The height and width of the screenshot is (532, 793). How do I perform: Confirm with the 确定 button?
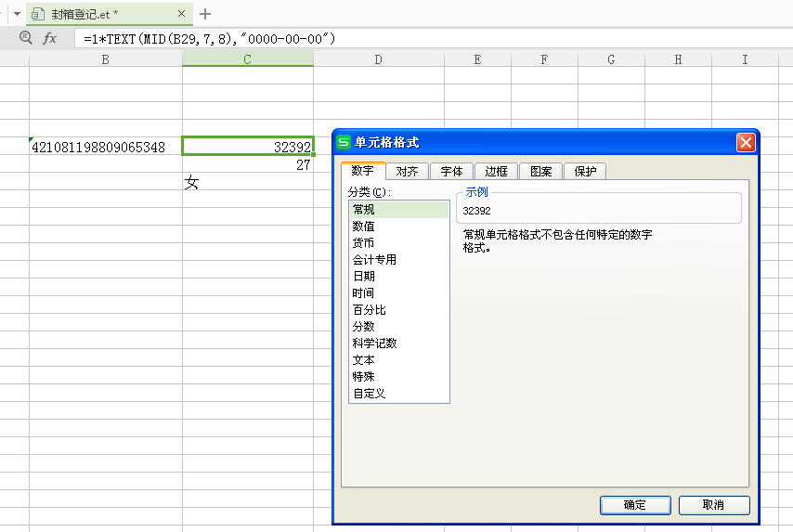635,505
